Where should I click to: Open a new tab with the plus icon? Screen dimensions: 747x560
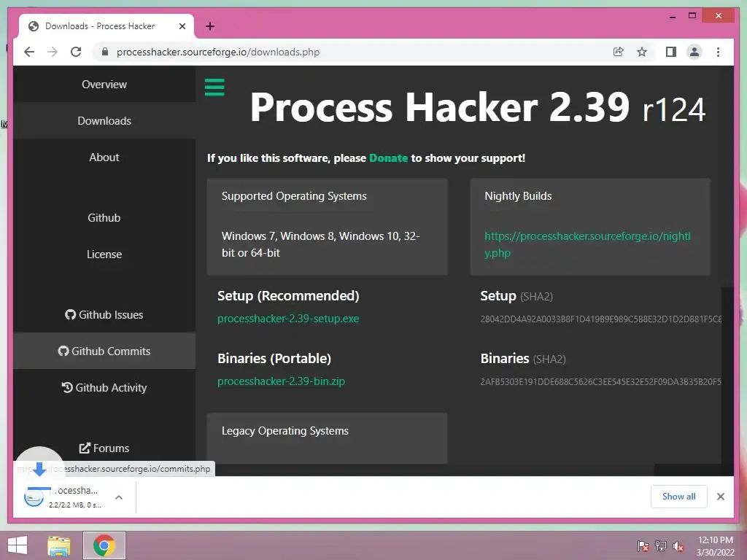pos(210,26)
